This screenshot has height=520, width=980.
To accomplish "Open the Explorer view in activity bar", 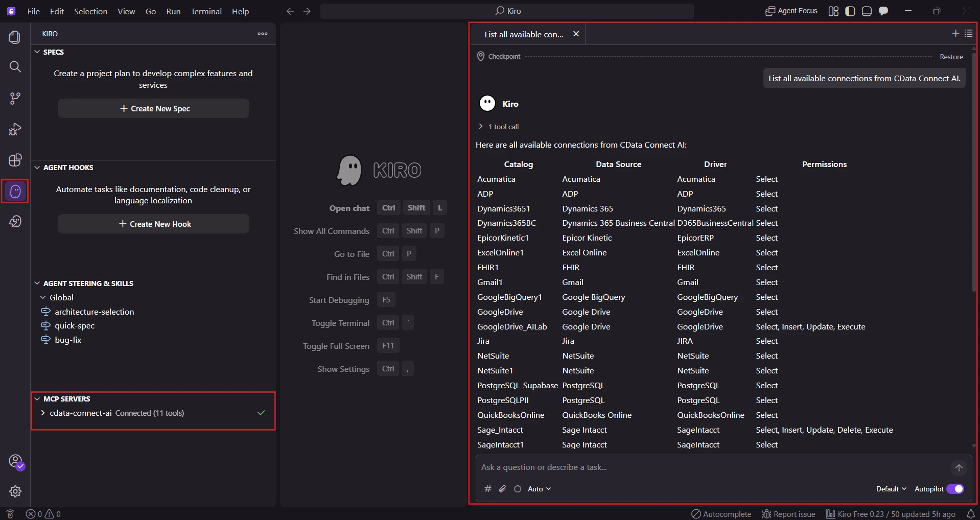I will click(x=15, y=37).
